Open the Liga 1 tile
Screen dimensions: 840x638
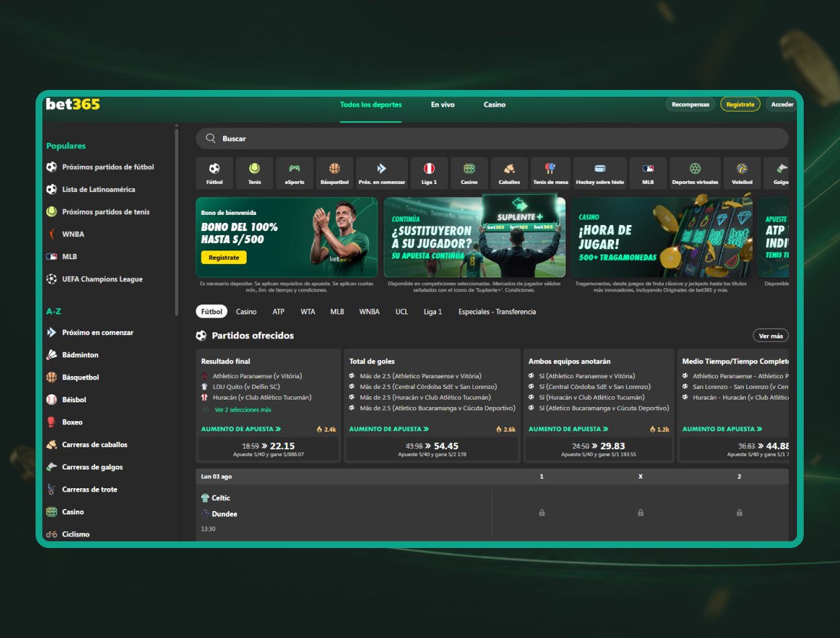pos(429,173)
